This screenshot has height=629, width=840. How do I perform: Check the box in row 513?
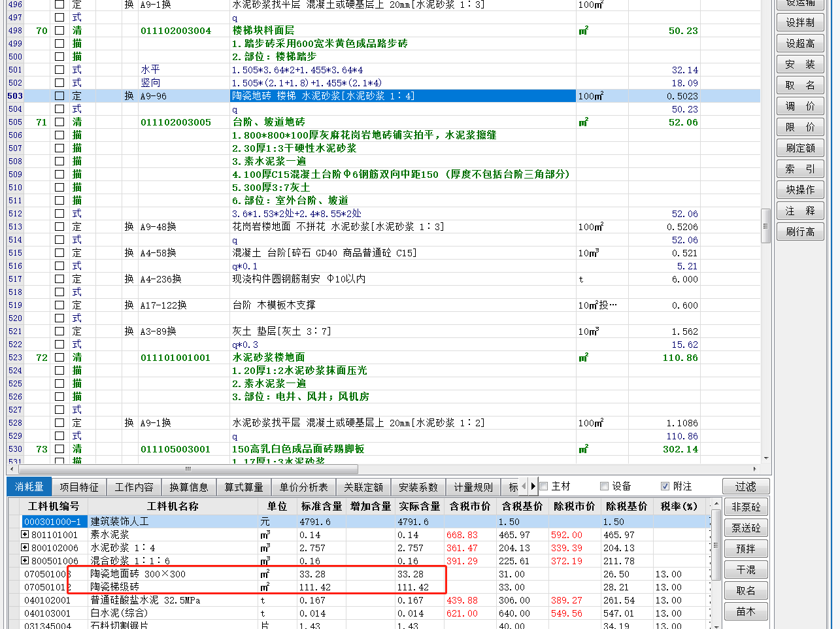pos(59,227)
